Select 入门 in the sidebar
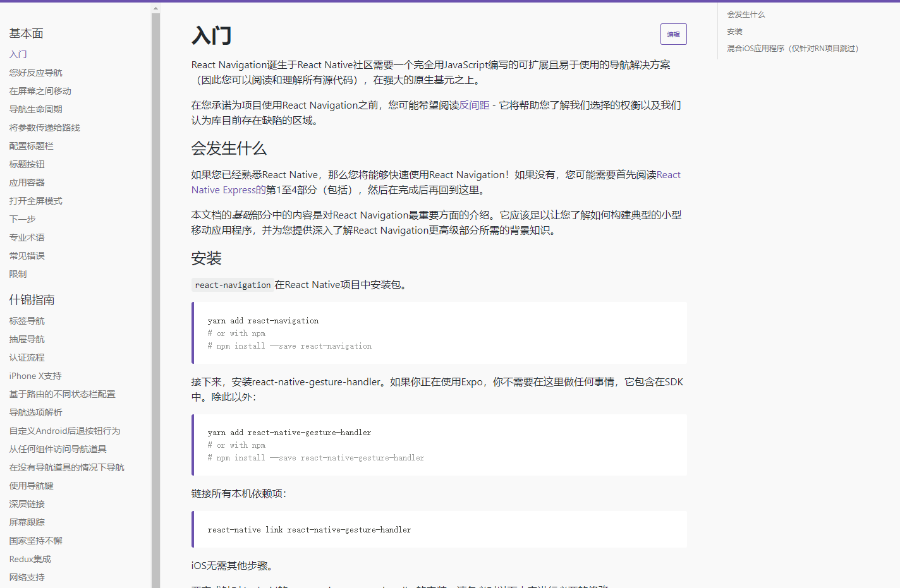Image resolution: width=900 pixels, height=588 pixels. [18, 54]
